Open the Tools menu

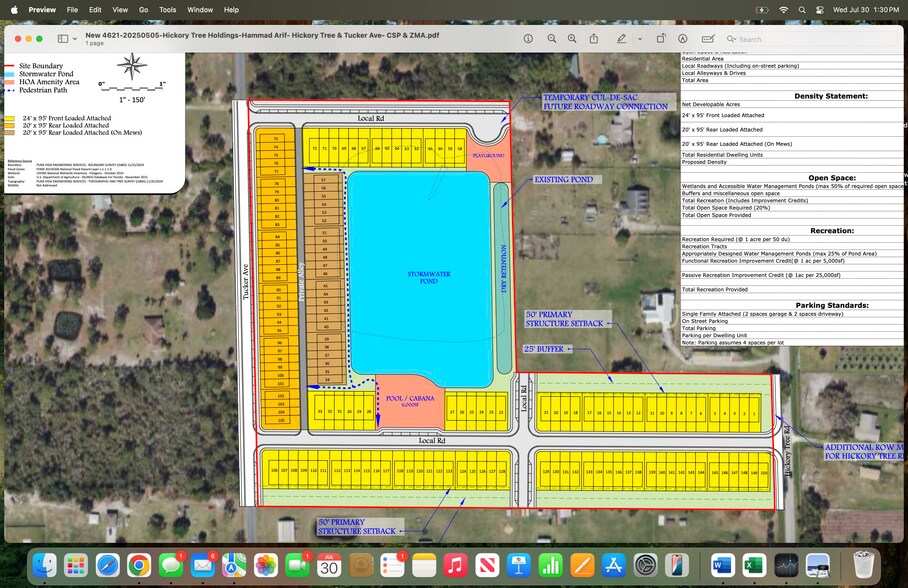click(x=167, y=9)
